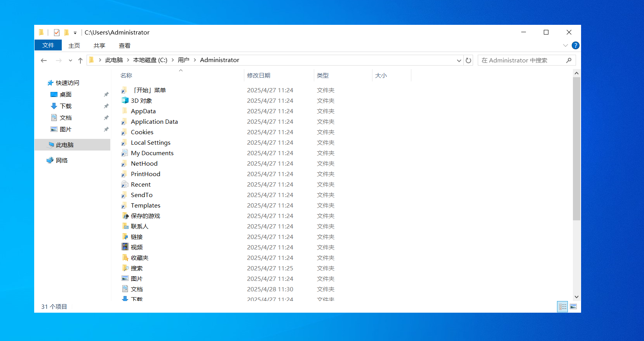Viewport: 644px width, 341px height.
Task: Open the Help question mark icon
Action: coord(576,45)
